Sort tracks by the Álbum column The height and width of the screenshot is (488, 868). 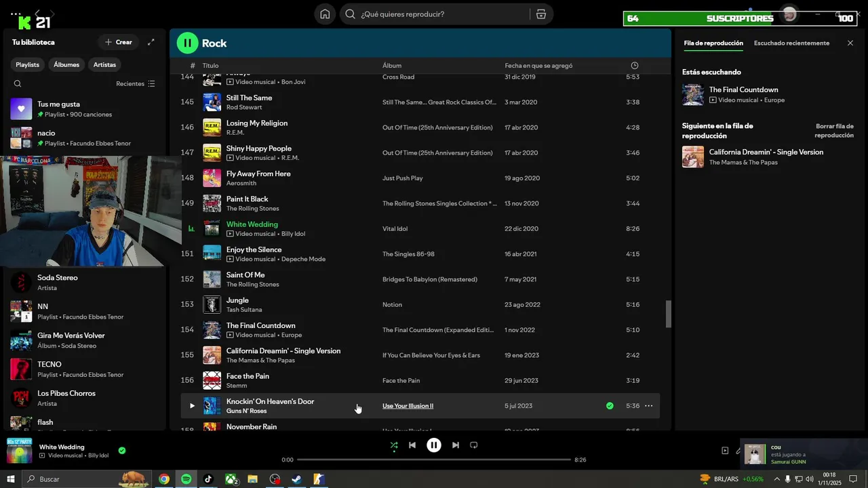tap(392, 66)
